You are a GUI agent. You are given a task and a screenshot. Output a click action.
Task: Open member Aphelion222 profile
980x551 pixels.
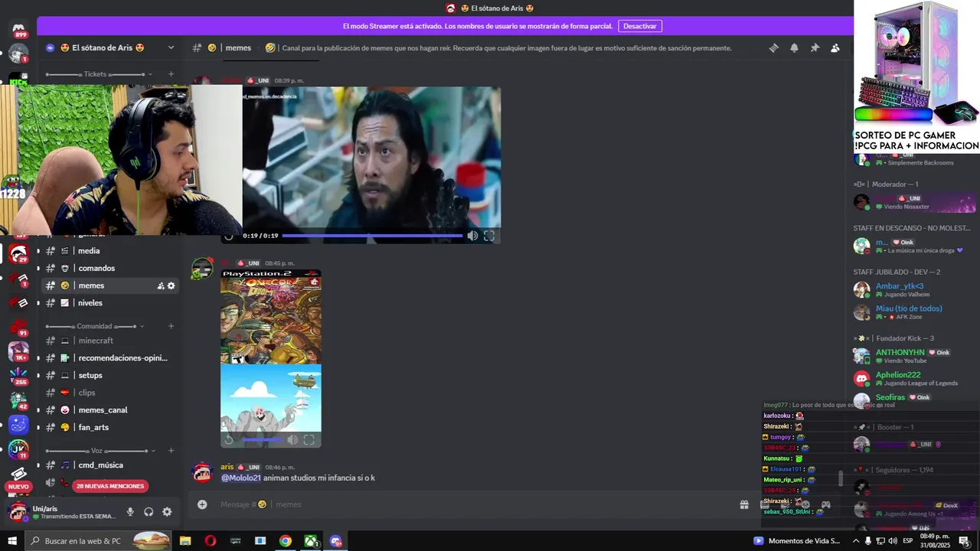pos(898,375)
